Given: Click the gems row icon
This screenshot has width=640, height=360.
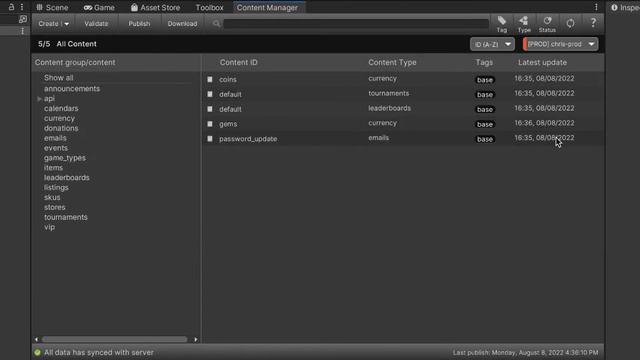Looking at the screenshot, I should pos(210,124).
